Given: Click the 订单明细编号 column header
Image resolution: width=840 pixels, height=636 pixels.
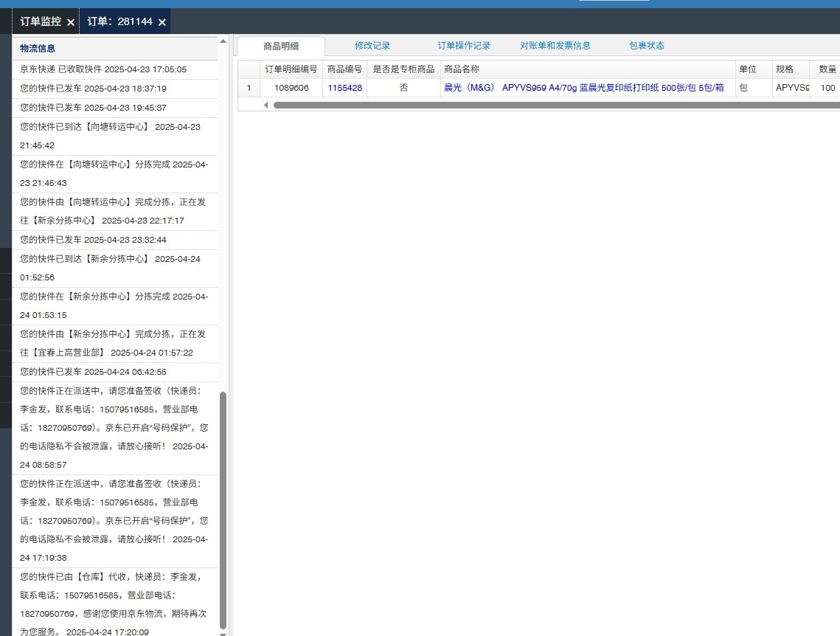Looking at the screenshot, I should click(291, 69).
